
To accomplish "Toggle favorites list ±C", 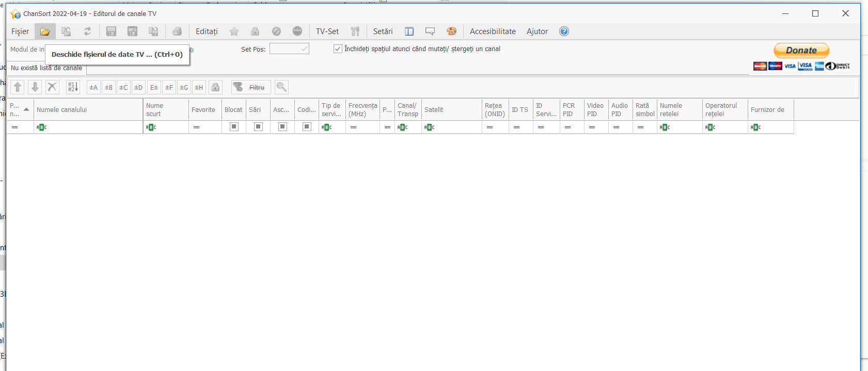I will pyautogui.click(x=123, y=87).
